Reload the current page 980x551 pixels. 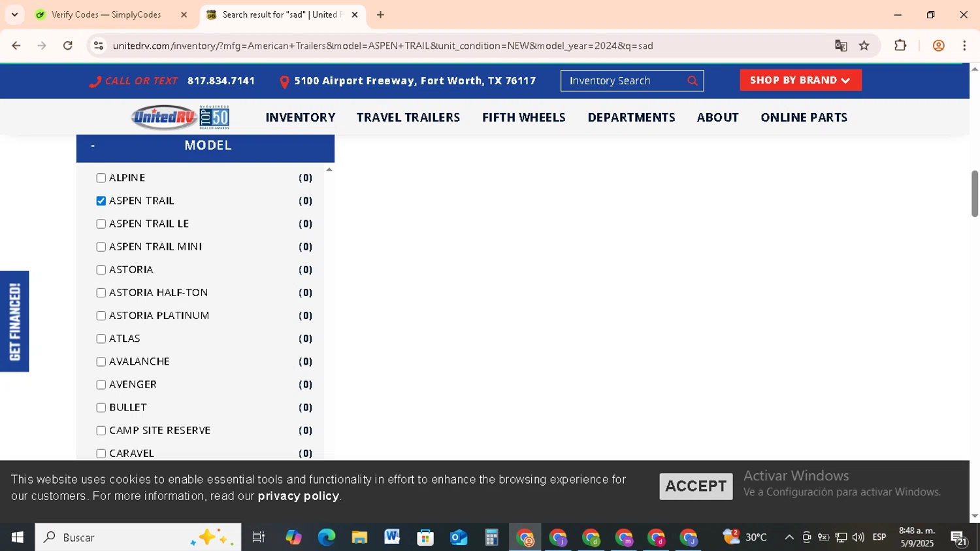click(68, 46)
